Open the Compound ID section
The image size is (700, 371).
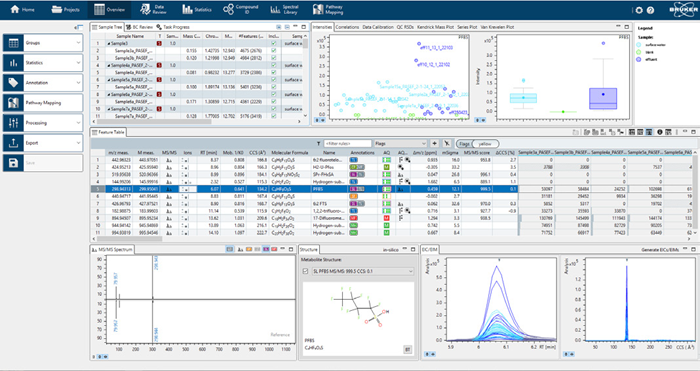point(241,9)
